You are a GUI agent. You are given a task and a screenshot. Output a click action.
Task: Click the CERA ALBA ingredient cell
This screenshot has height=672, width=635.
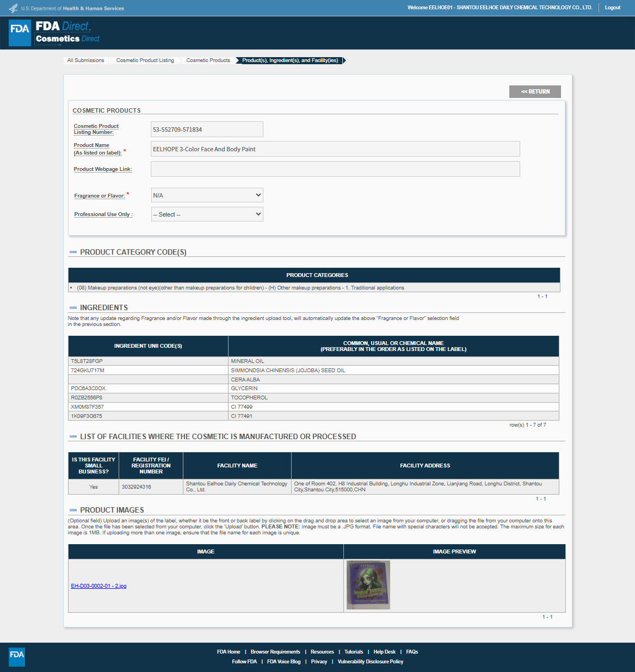pos(393,380)
